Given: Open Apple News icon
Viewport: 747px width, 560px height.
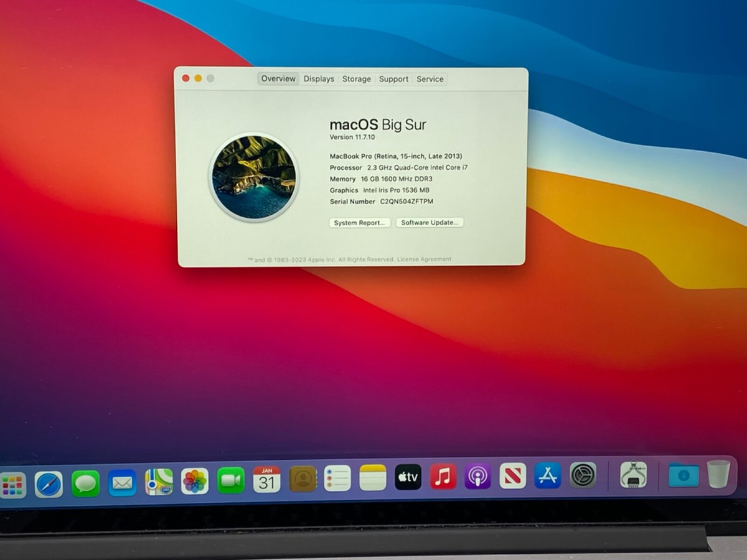Looking at the screenshot, I should (x=513, y=475).
